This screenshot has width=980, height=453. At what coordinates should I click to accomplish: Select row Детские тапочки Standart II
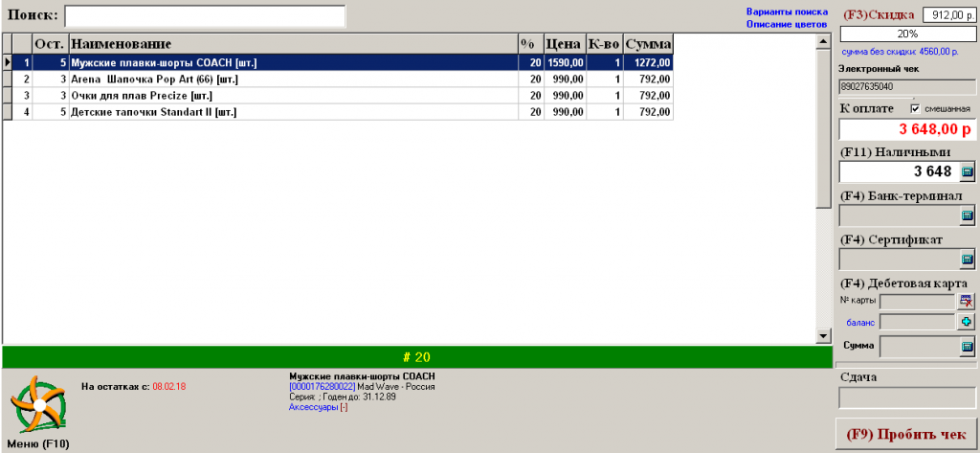click(x=338, y=112)
